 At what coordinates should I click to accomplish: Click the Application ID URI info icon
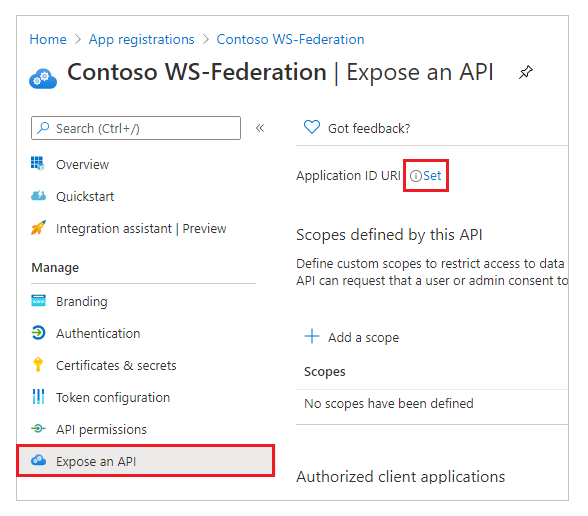tap(416, 176)
